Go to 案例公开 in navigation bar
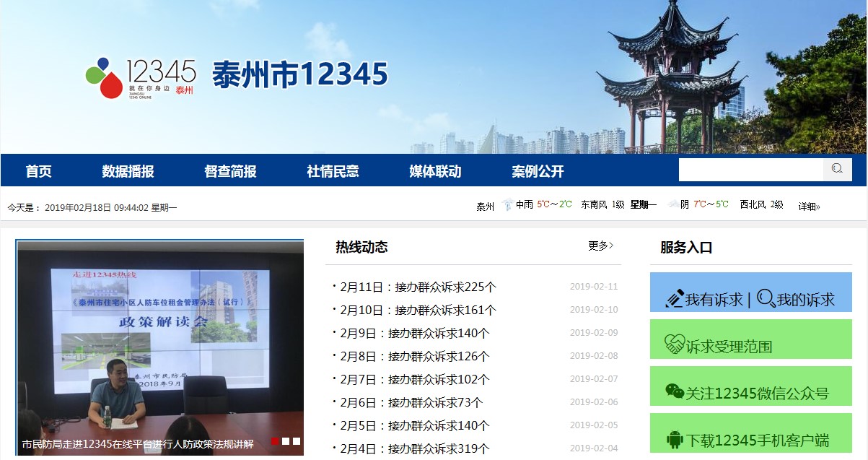This screenshot has width=868, height=460. tap(538, 171)
